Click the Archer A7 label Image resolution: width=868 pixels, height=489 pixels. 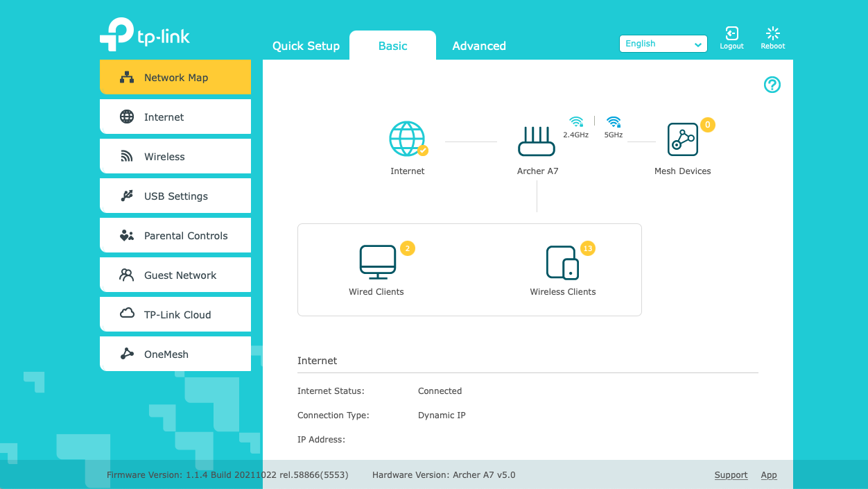click(538, 171)
